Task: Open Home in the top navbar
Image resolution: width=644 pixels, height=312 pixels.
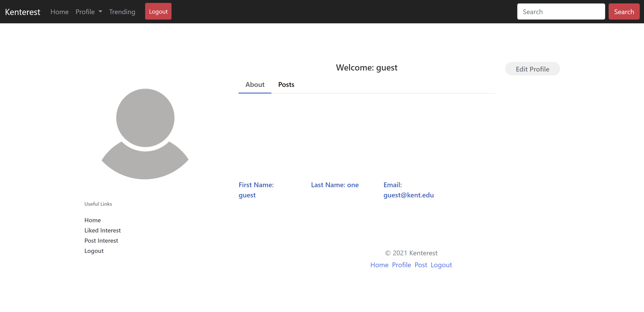Action: pos(60,12)
